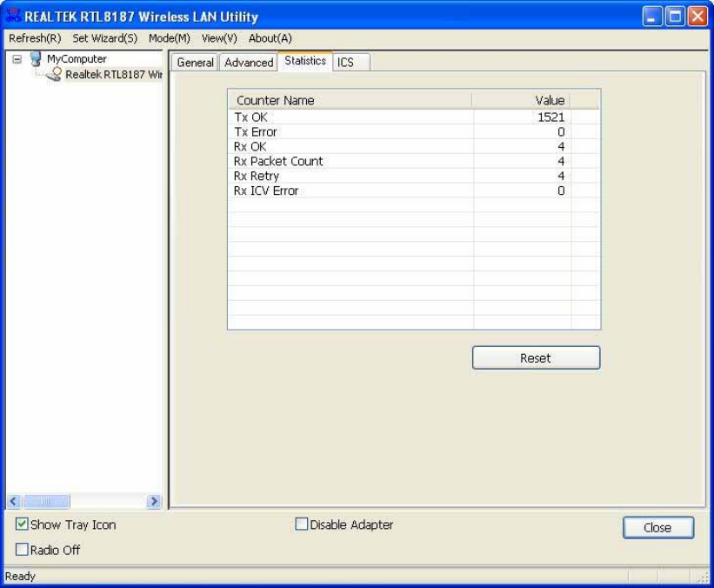Open the Set Wizard(S) menu
The image size is (714, 588).
click(x=104, y=38)
